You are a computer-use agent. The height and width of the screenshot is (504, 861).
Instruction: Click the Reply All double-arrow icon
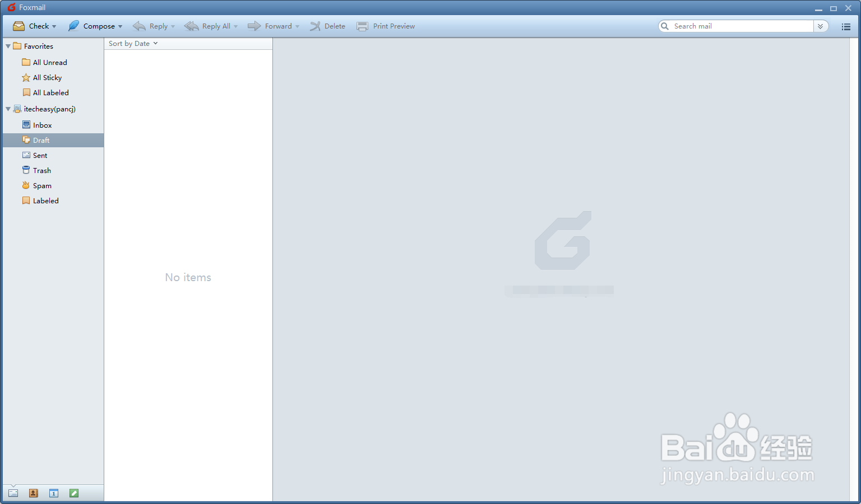pos(191,26)
